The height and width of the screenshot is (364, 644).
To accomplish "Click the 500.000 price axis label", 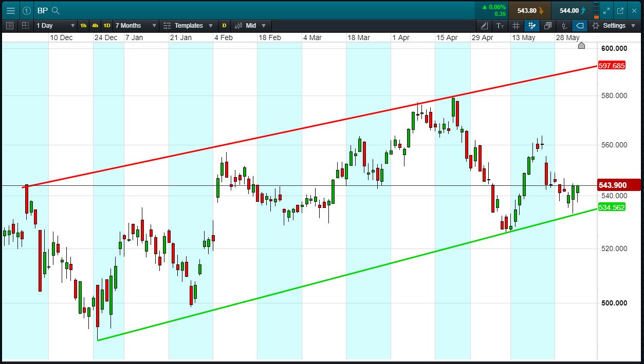I will coord(614,303).
